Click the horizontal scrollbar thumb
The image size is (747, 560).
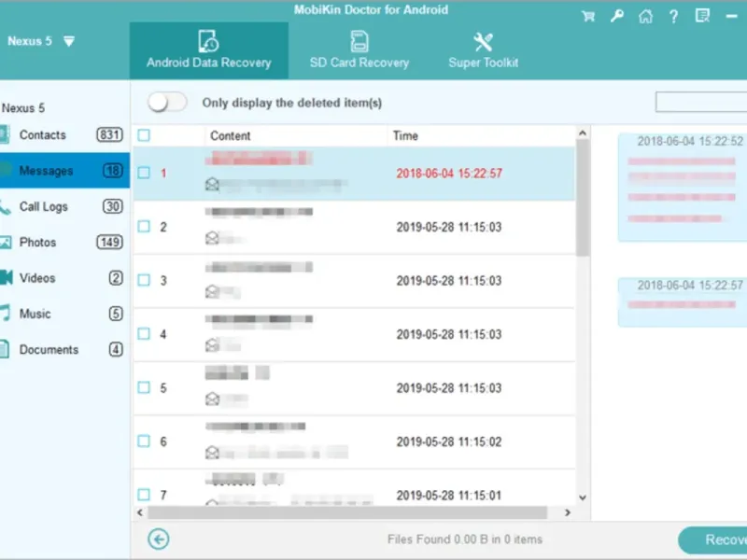[347, 512]
